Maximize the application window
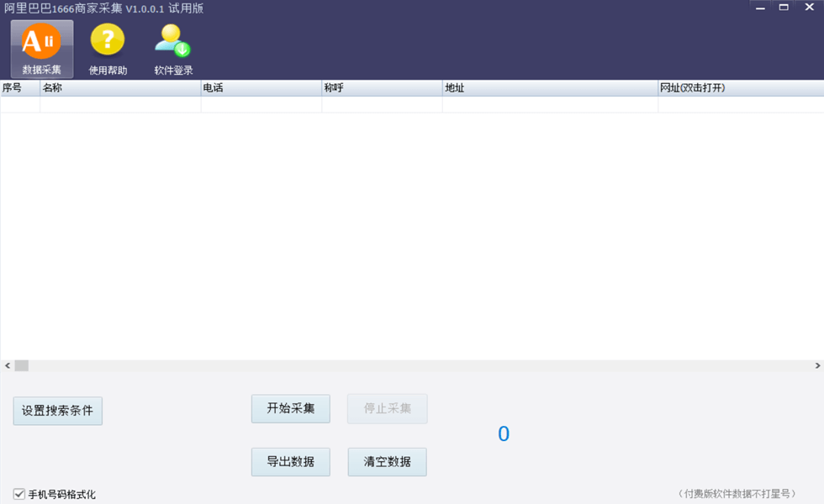 784,8
